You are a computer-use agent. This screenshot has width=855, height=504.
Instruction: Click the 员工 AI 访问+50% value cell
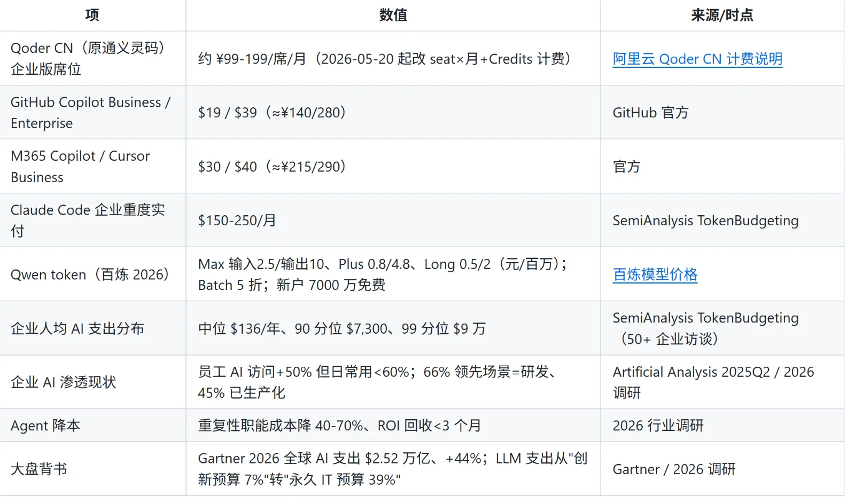tap(393, 382)
